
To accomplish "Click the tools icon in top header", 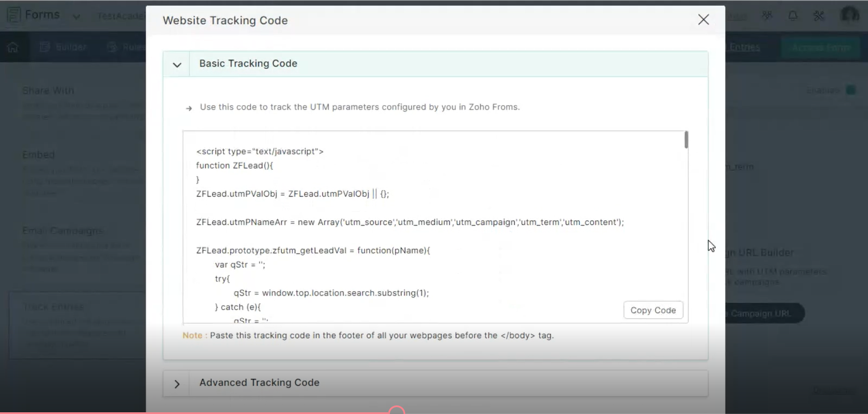I will tap(819, 16).
